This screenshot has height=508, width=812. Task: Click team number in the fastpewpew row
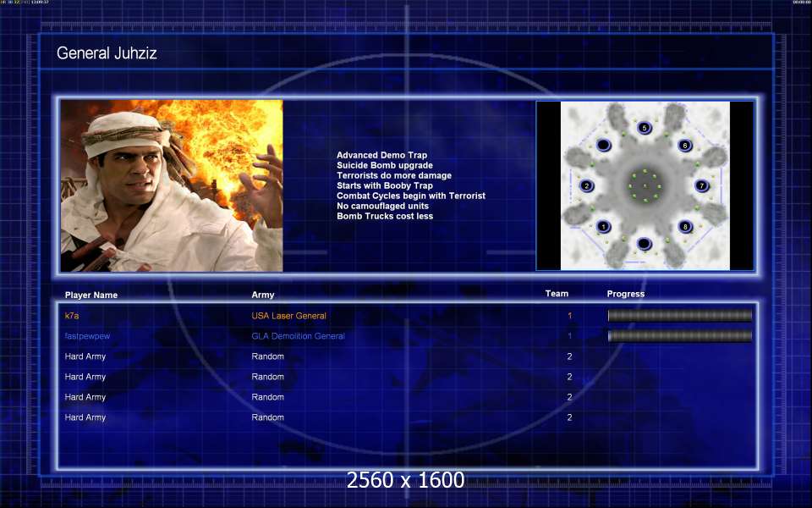(569, 336)
